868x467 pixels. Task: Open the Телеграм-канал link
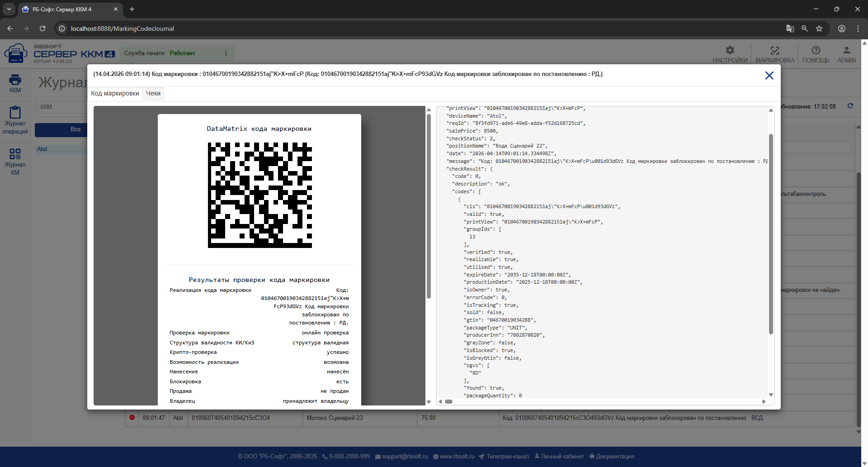(x=504, y=457)
